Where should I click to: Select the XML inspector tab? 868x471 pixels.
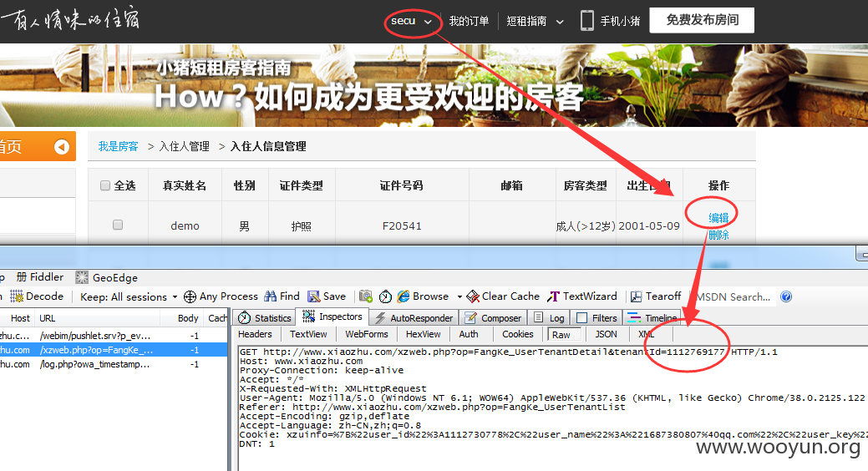[646, 334]
